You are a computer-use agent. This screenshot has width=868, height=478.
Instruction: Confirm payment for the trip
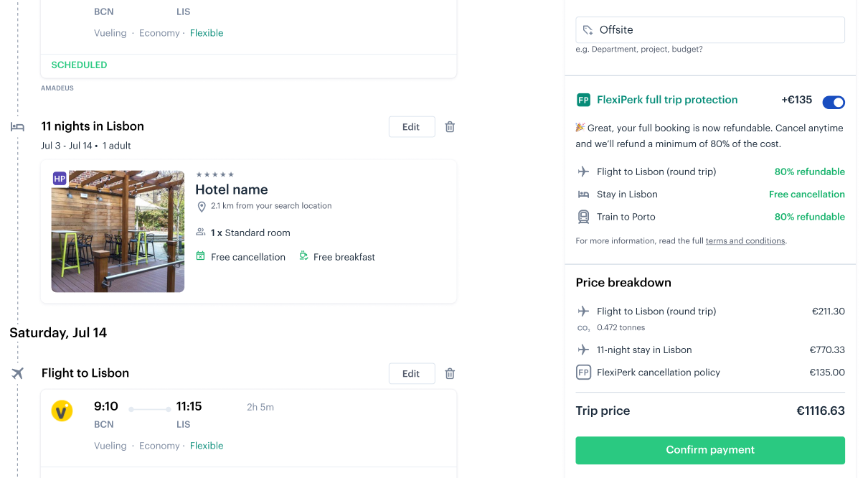pyautogui.click(x=710, y=450)
